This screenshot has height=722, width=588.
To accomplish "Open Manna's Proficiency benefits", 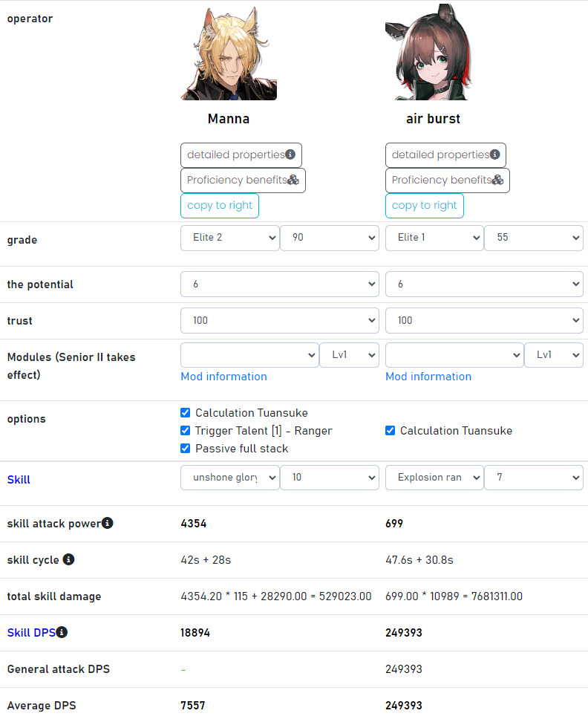I will coord(243,180).
